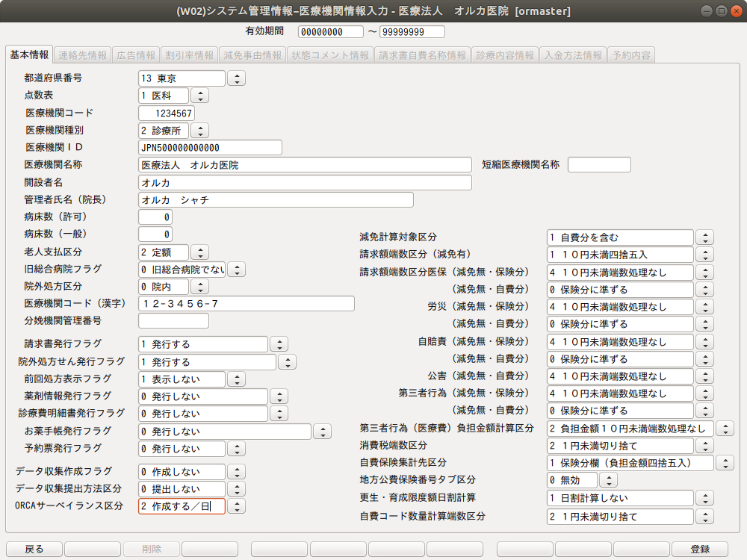
Task: Close the window with the X button
Action: tap(736, 11)
